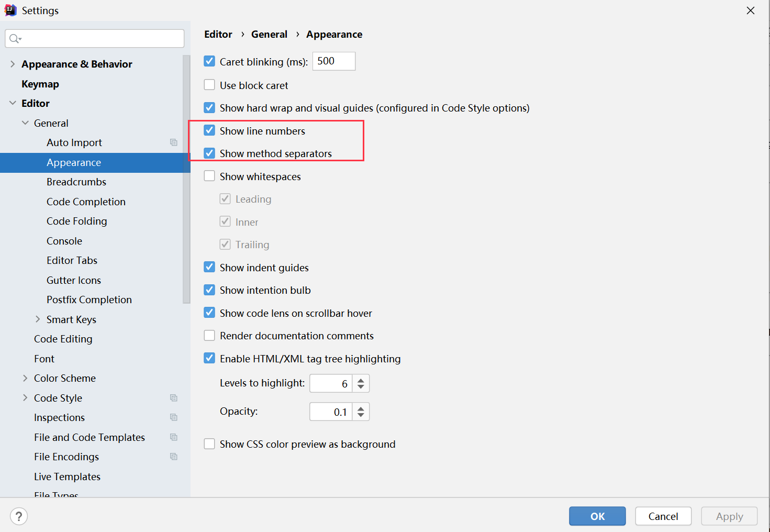Open Editor Tabs settings
Viewport: 770px width, 532px height.
tap(72, 260)
